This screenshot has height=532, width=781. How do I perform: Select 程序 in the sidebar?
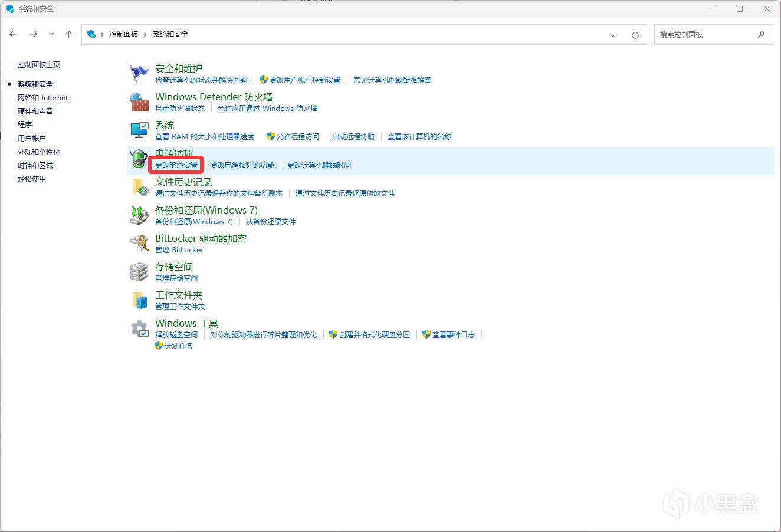coord(25,125)
